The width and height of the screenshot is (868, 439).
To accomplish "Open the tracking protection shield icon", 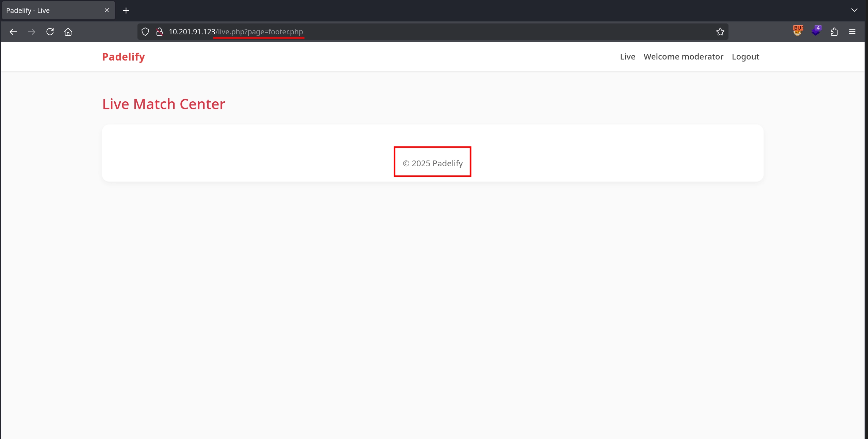I will click(x=145, y=32).
